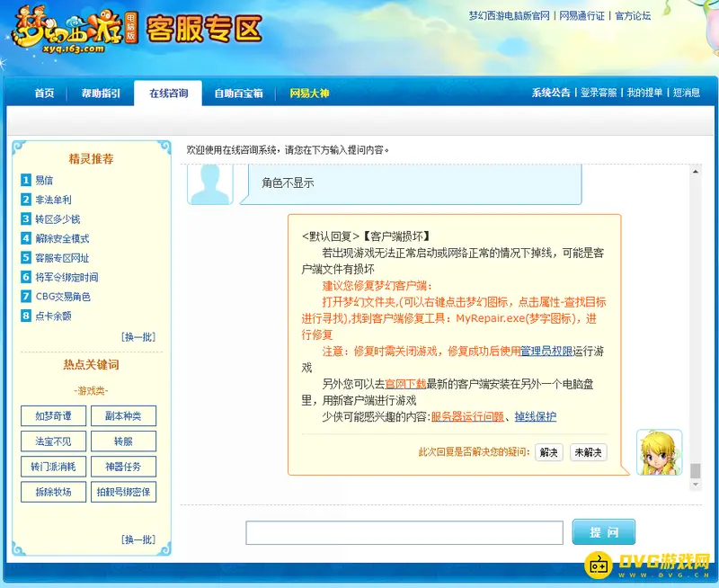Click the user avatar beside 角色不显示
Viewport: 719px width, 588px height.
(x=210, y=184)
